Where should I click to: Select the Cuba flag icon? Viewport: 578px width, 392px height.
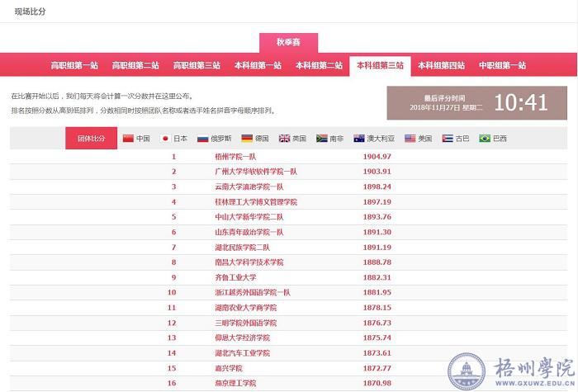448,139
